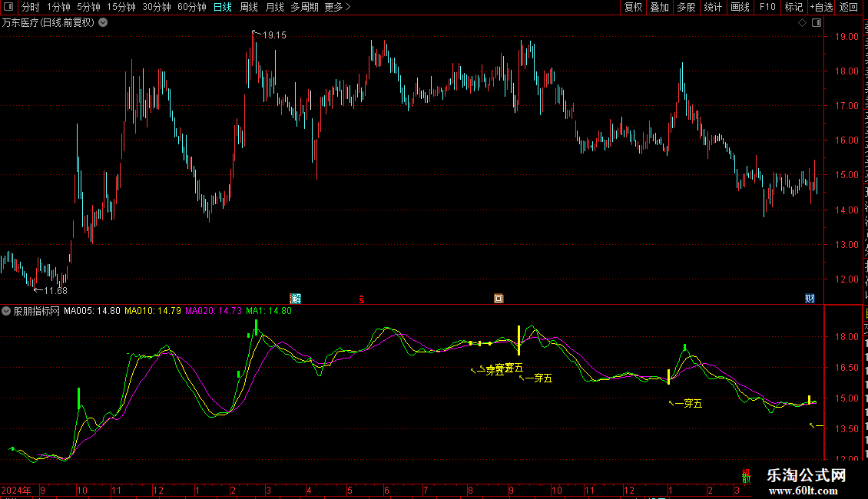Open the 多股 multi-stock view
Screen dimensions: 868x499
tap(686, 7)
